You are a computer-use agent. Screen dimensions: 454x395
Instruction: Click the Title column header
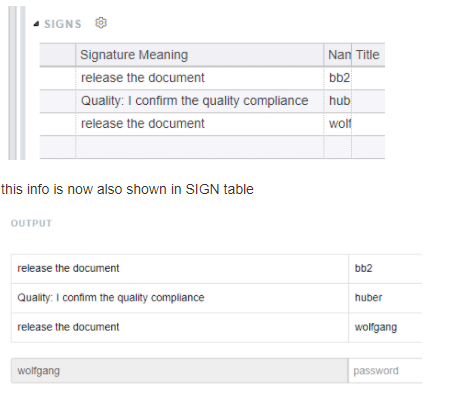pyautogui.click(x=368, y=55)
